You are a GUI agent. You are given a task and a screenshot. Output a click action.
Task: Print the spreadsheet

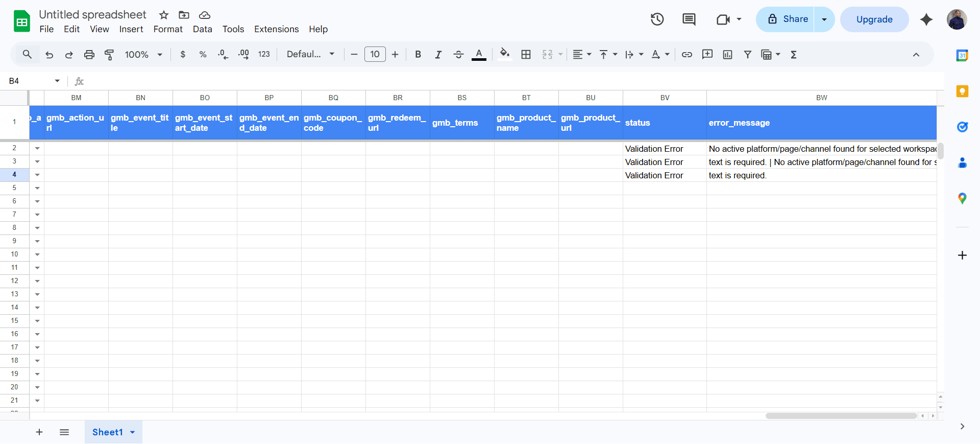(x=89, y=55)
